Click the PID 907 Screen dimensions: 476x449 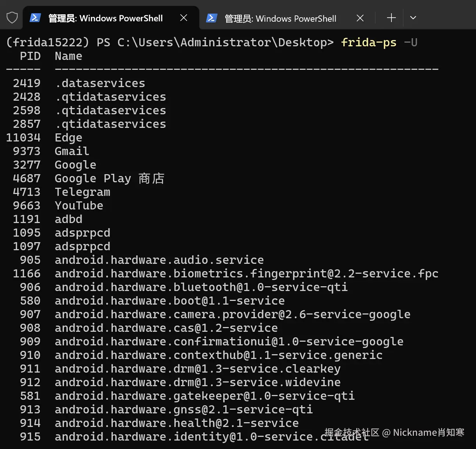pos(30,315)
